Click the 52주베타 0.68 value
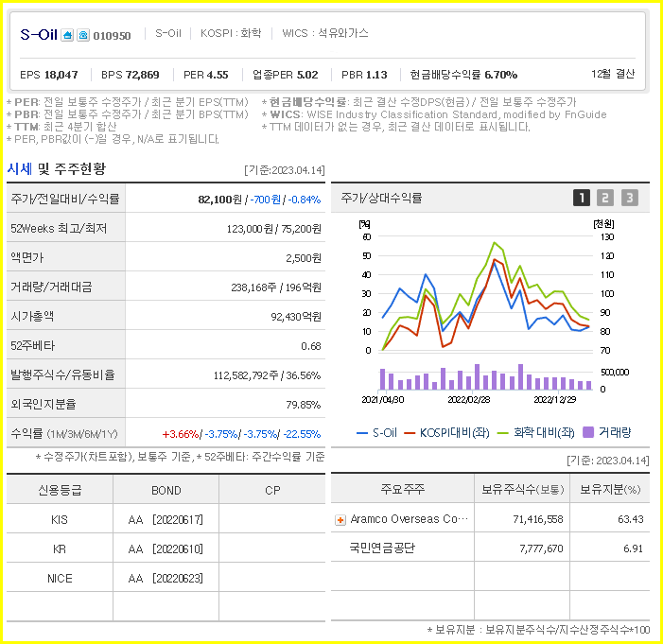Screen dimensions: 663x644 coord(311,346)
